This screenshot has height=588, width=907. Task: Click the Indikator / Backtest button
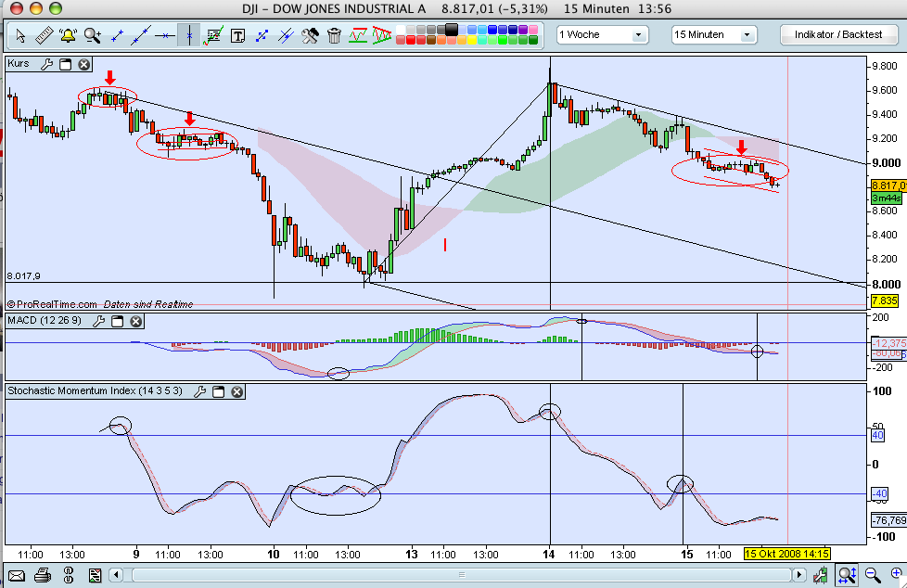(838, 34)
